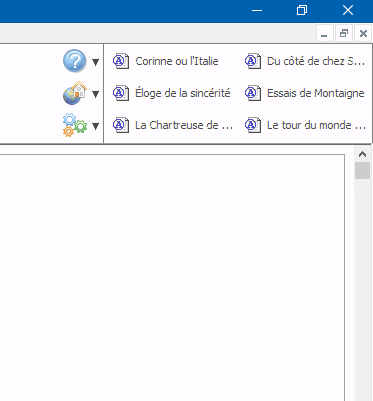The width and height of the screenshot is (373, 401).
Task: Click document icon beside Le tour du monde
Action: 253,125
